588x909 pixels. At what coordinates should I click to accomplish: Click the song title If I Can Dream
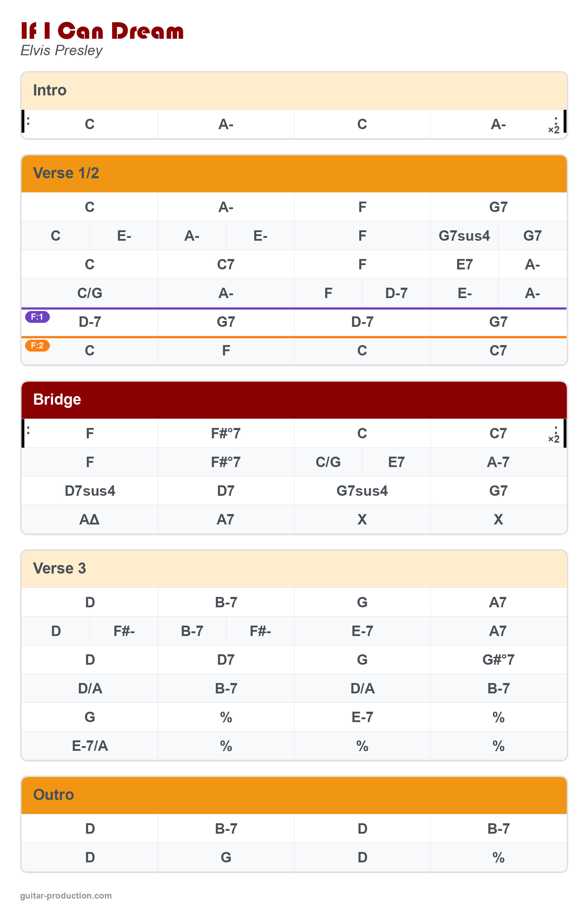coord(102,31)
